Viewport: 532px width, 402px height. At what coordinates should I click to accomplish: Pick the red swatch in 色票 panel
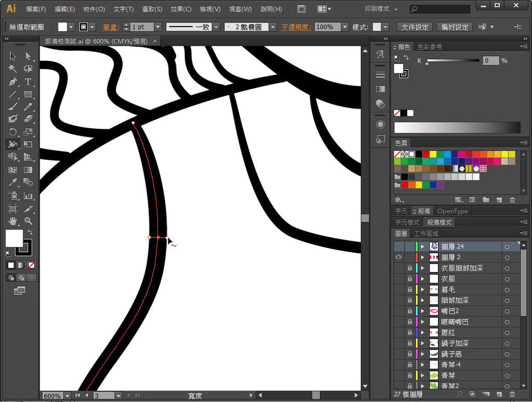click(425, 154)
